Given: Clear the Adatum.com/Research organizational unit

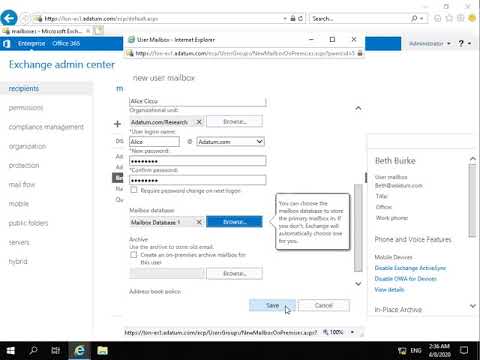Looking at the screenshot, I should pyautogui.click(x=199, y=122).
